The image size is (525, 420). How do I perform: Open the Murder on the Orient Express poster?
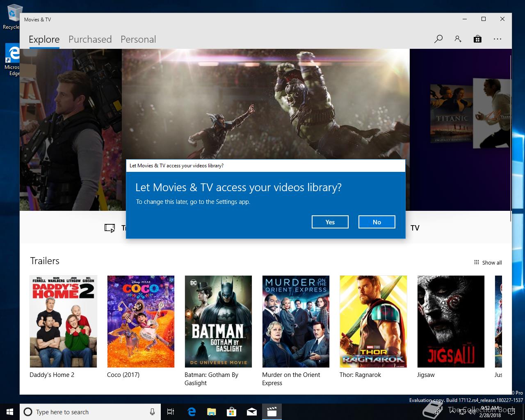click(296, 322)
